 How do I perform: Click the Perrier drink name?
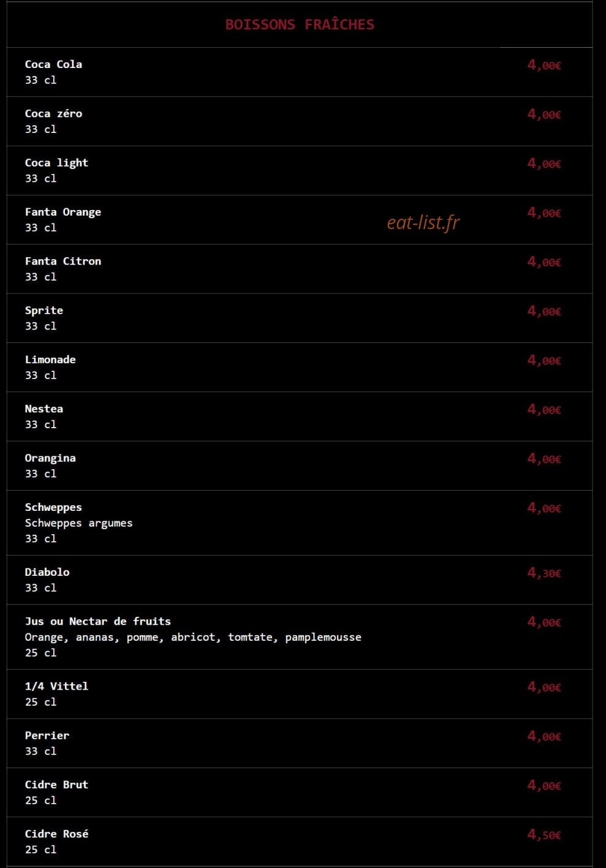(47, 735)
